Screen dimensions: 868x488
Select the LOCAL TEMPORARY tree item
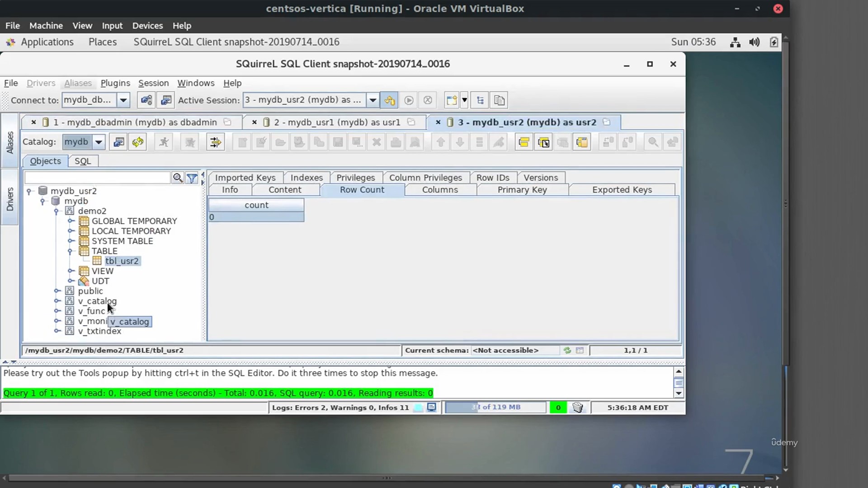[x=131, y=231]
